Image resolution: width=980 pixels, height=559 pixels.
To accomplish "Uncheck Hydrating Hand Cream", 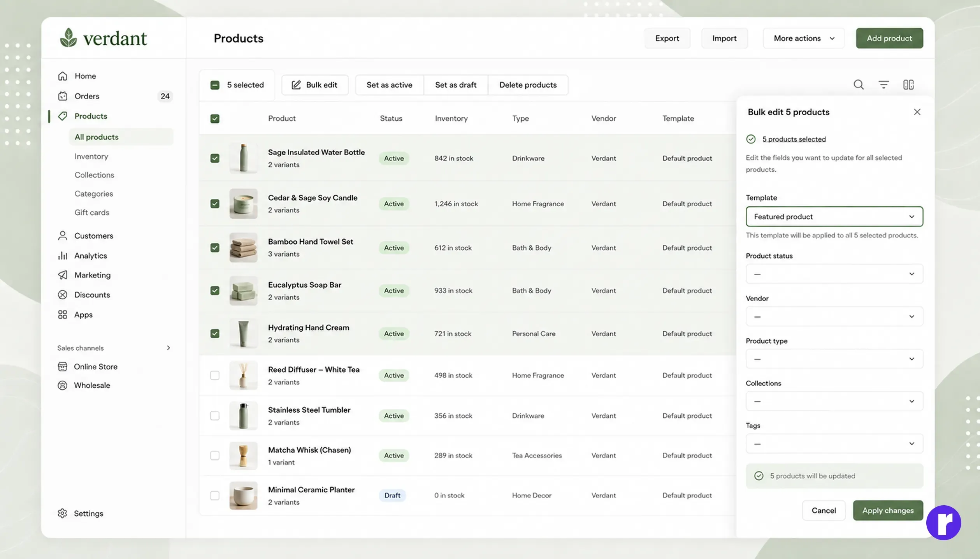I will (215, 334).
